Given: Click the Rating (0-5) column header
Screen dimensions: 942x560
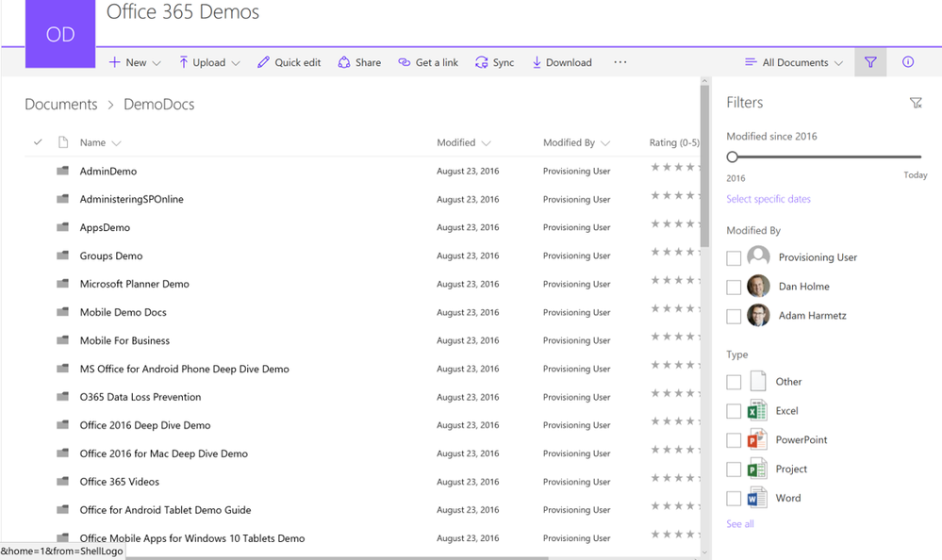Looking at the screenshot, I should tap(674, 142).
